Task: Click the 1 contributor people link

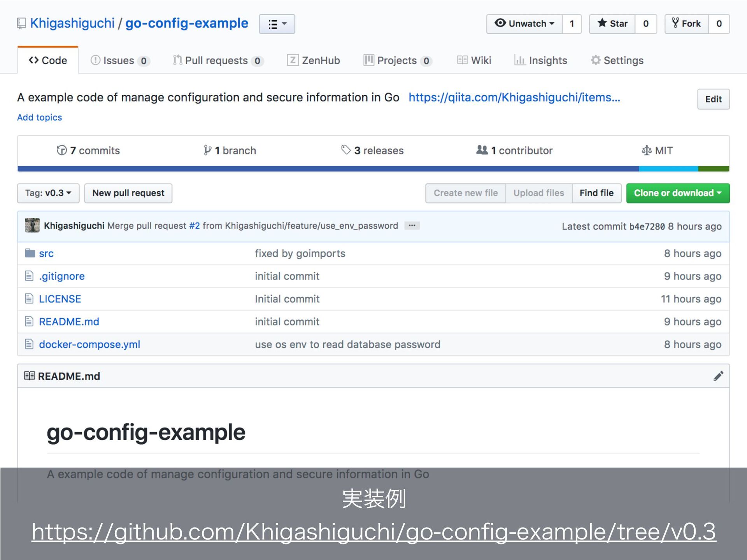Action: tap(514, 150)
